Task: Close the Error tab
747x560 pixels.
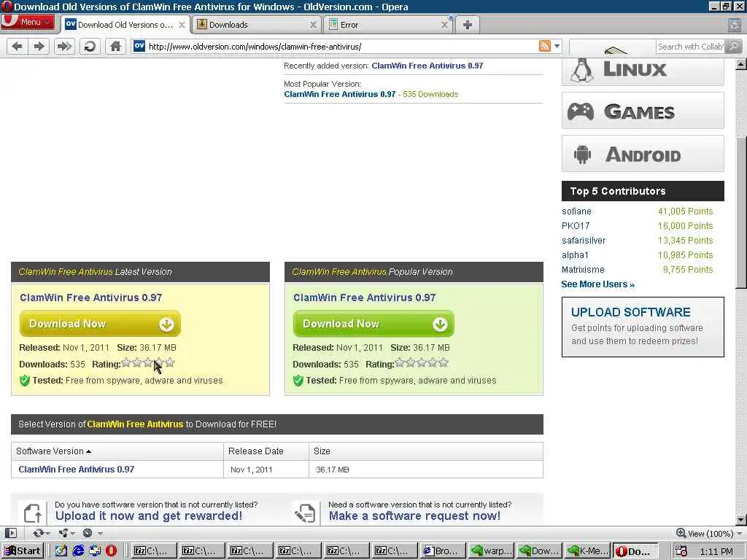Action: click(x=444, y=25)
